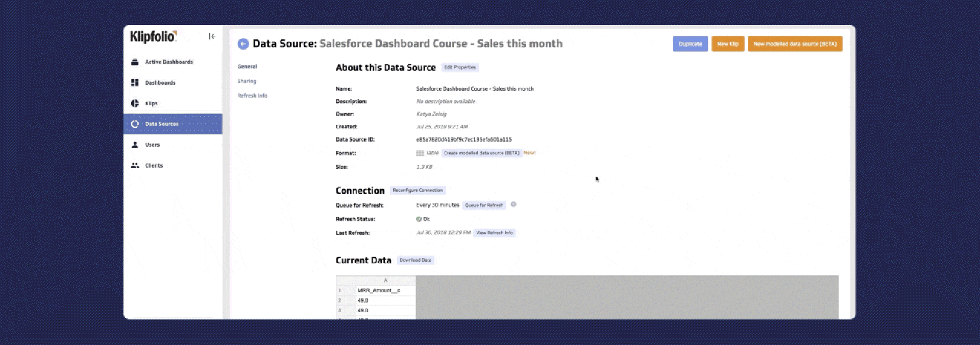
Task: Download the current data
Action: coord(415,260)
